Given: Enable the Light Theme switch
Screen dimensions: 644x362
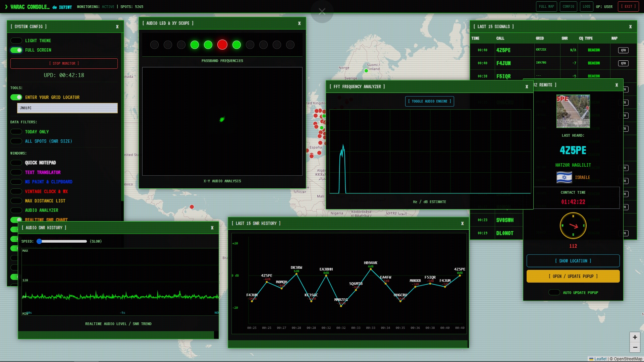Looking at the screenshot, I should (x=16, y=41).
